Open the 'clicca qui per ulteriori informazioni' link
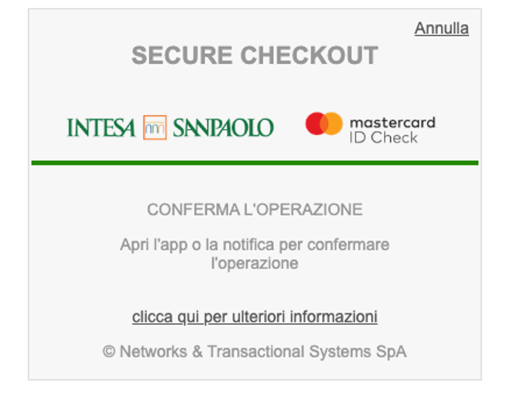The height and width of the screenshot is (420, 511). tap(254, 317)
